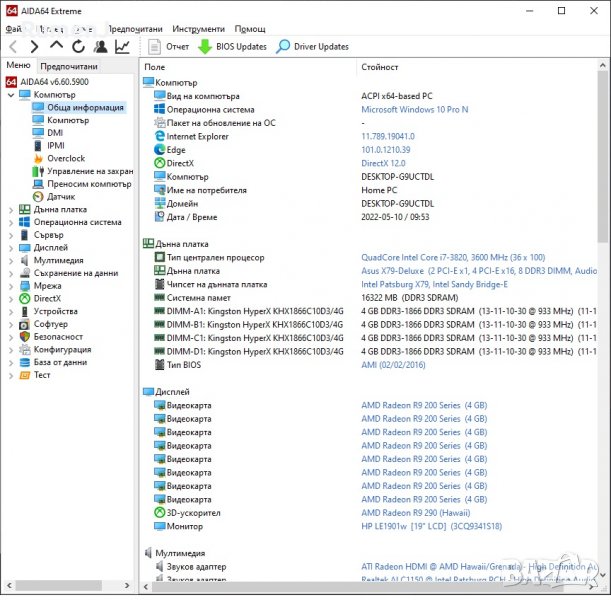The image size is (611, 600).
Task: Expand the Дънна платка tree node
Action: coord(11,210)
